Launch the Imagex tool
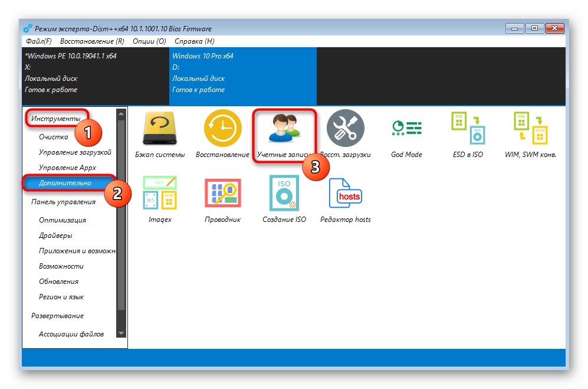 pos(160,199)
